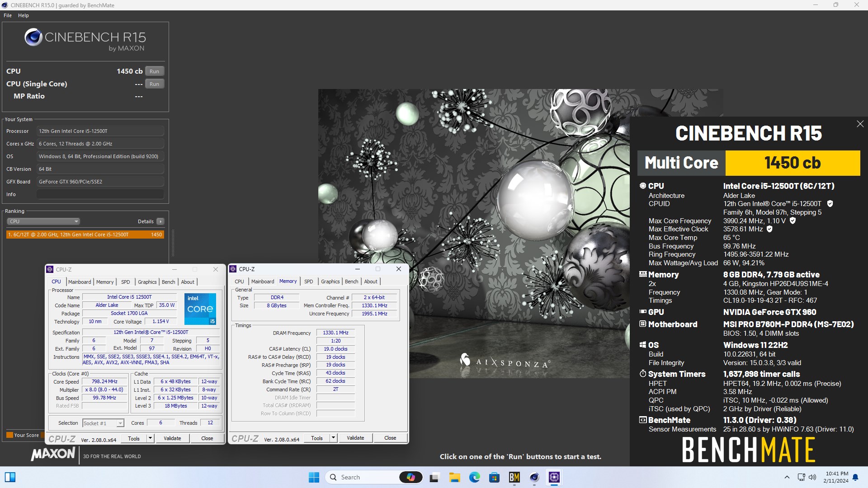Click the CPU chip icon in BenchMate panel

pyautogui.click(x=643, y=186)
